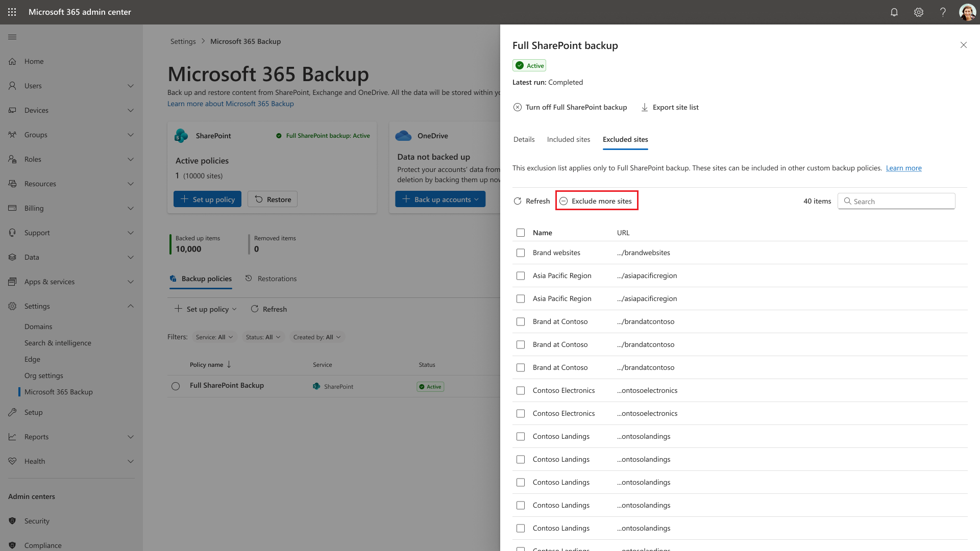Screen dimensions: 980x551
Task: Expand the Devices menu chevron
Action: point(131,110)
